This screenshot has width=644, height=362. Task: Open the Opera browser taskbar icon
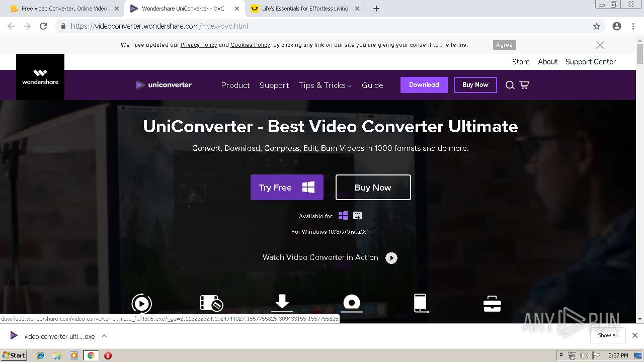pyautogui.click(x=108, y=355)
